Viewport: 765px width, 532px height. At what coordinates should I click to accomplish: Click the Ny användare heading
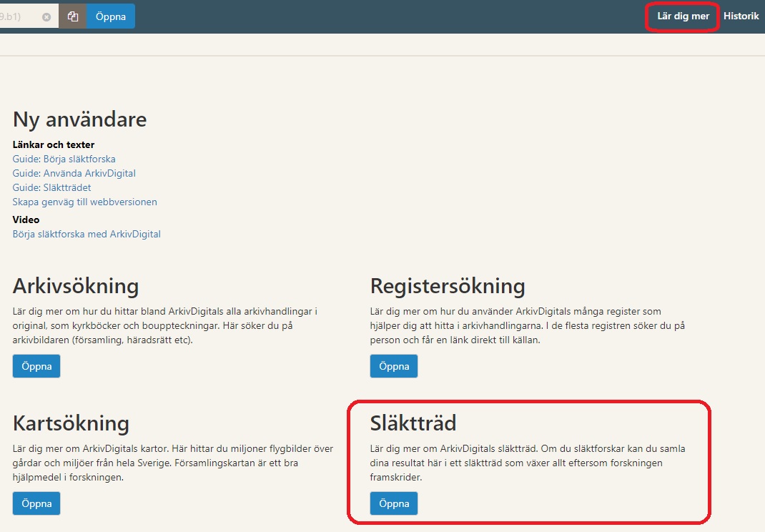[79, 119]
